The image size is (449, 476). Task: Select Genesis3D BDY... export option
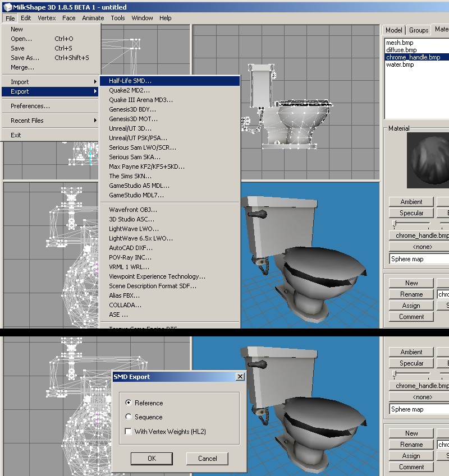point(170,109)
